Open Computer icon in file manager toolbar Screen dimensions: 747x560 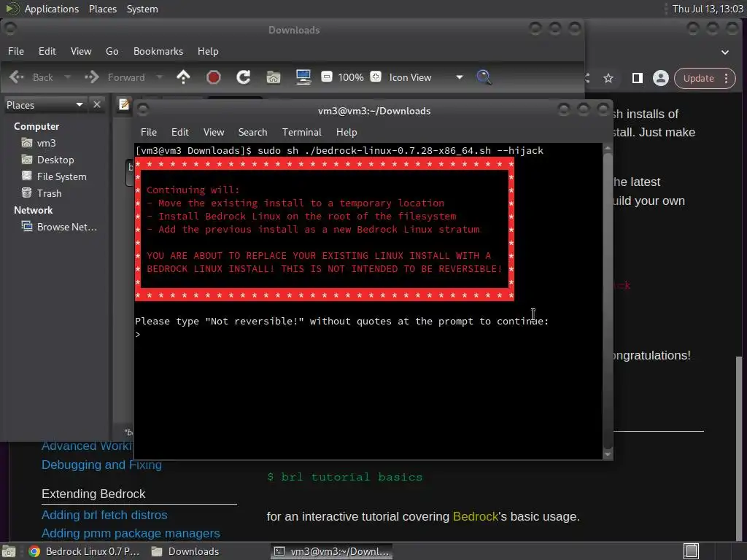[x=303, y=77]
